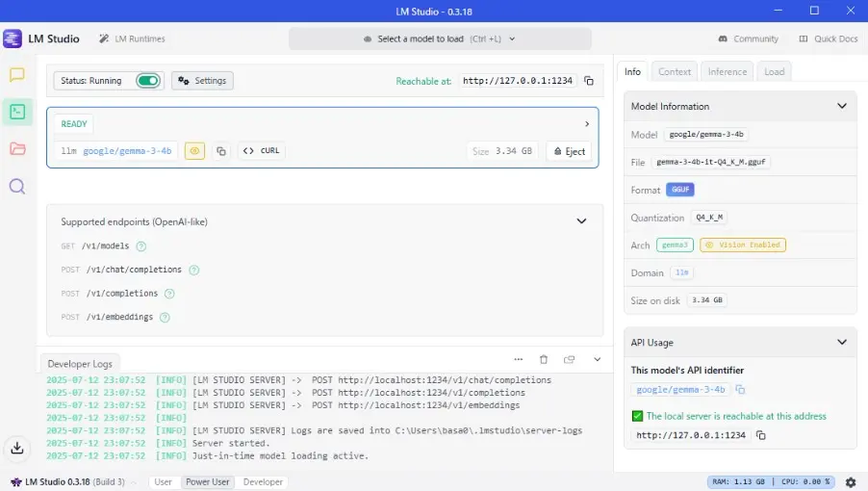868x491 pixels.
Task: Open the Discover search icon in sidebar
Action: (x=17, y=186)
